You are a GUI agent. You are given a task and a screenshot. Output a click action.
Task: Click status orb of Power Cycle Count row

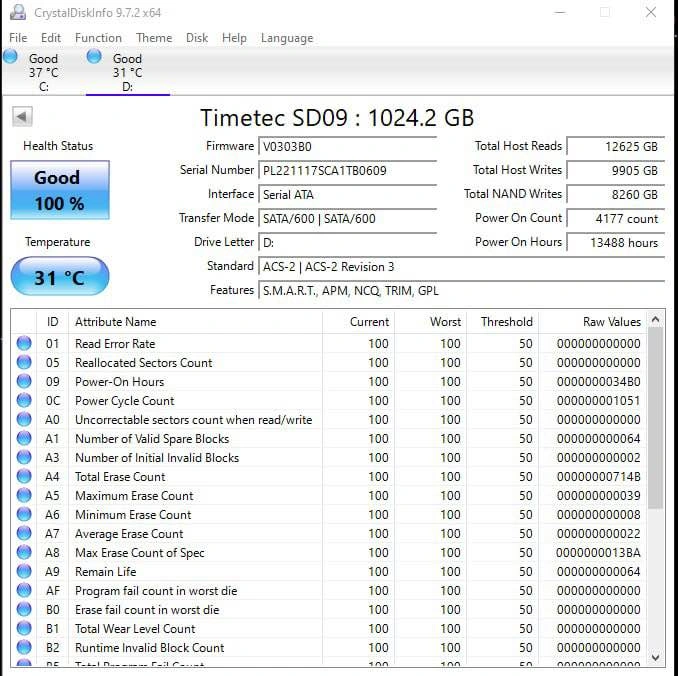point(24,400)
